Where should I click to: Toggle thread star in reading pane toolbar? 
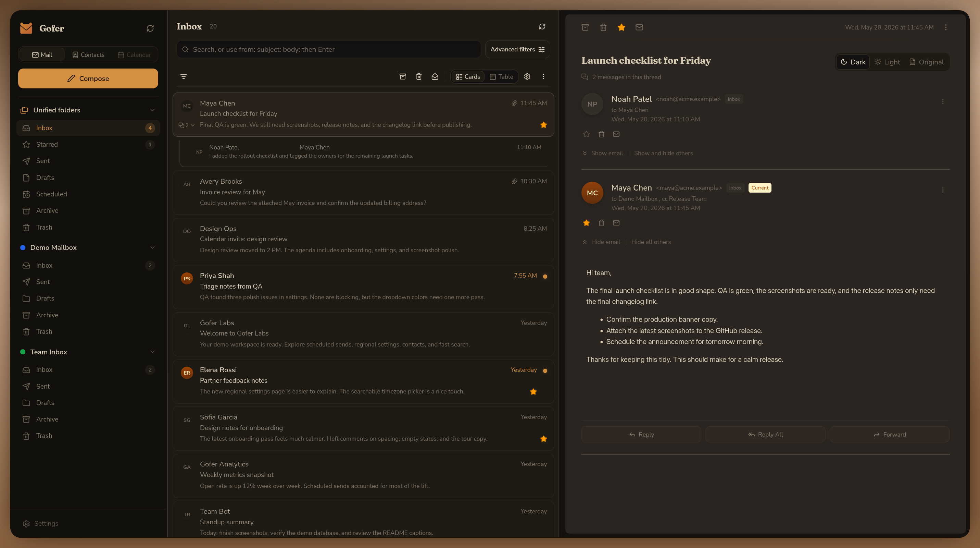click(621, 27)
